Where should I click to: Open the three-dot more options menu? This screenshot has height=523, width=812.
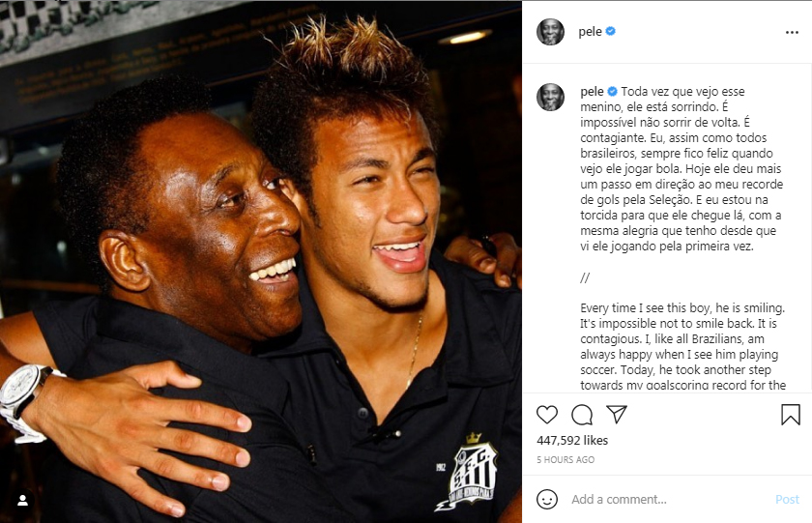[x=792, y=32]
